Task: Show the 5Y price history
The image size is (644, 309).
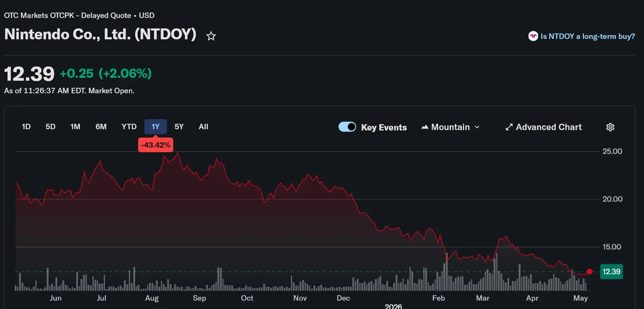Action: coord(179,127)
